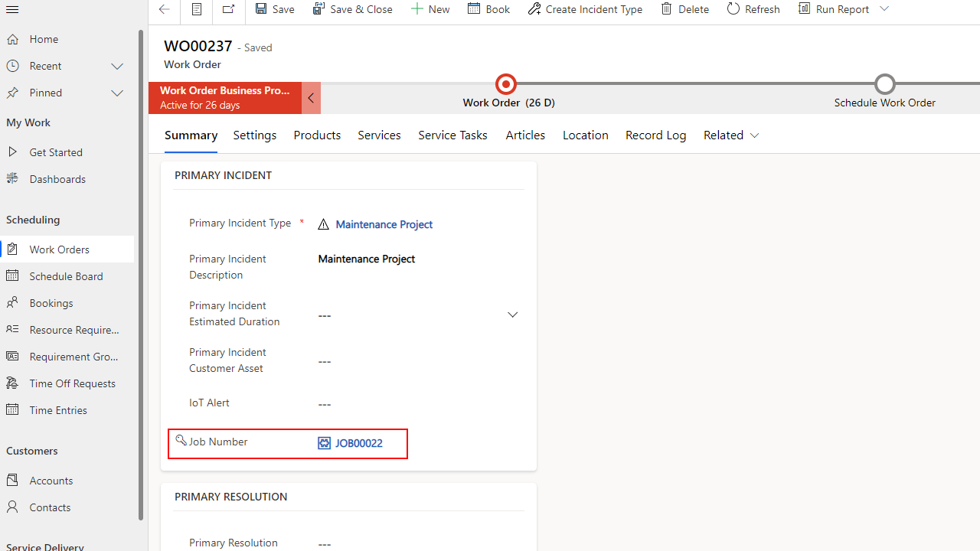Open the Estimated Duration dropdown

[x=512, y=315]
